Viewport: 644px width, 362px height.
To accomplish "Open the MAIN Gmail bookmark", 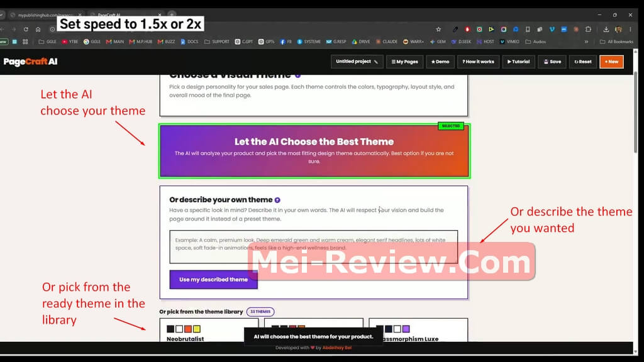I will click(x=115, y=41).
